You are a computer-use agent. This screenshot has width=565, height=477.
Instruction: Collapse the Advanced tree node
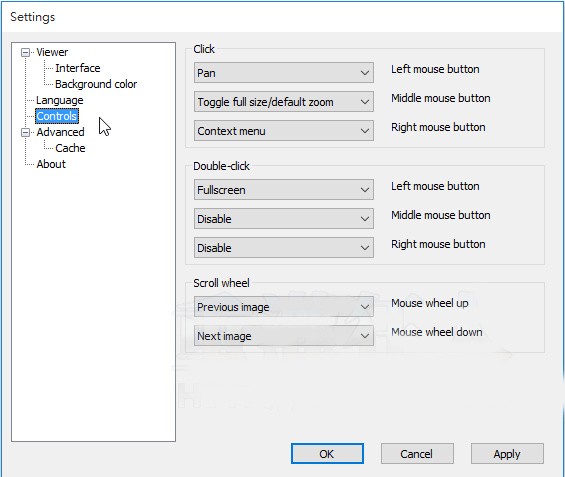click(x=25, y=133)
